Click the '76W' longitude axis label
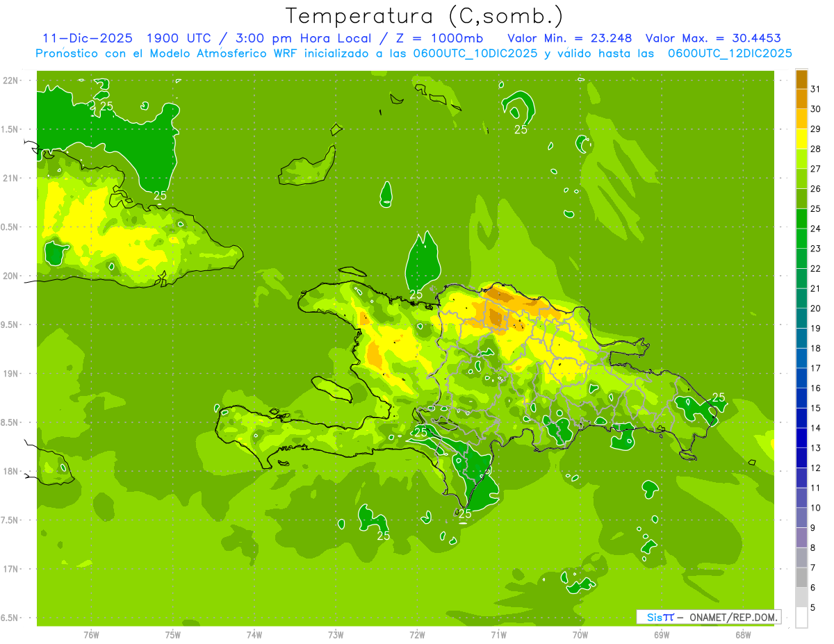This screenshot has width=834, height=644. (x=91, y=635)
